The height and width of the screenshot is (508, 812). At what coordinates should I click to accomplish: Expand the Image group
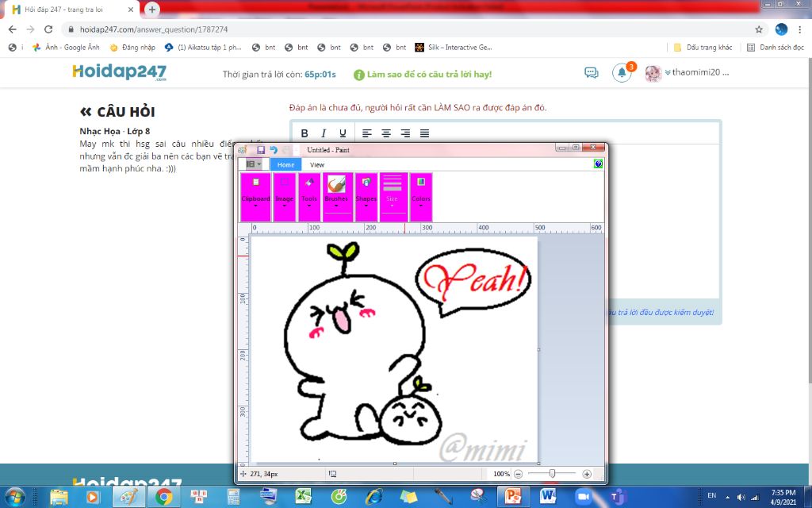pos(285,197)
